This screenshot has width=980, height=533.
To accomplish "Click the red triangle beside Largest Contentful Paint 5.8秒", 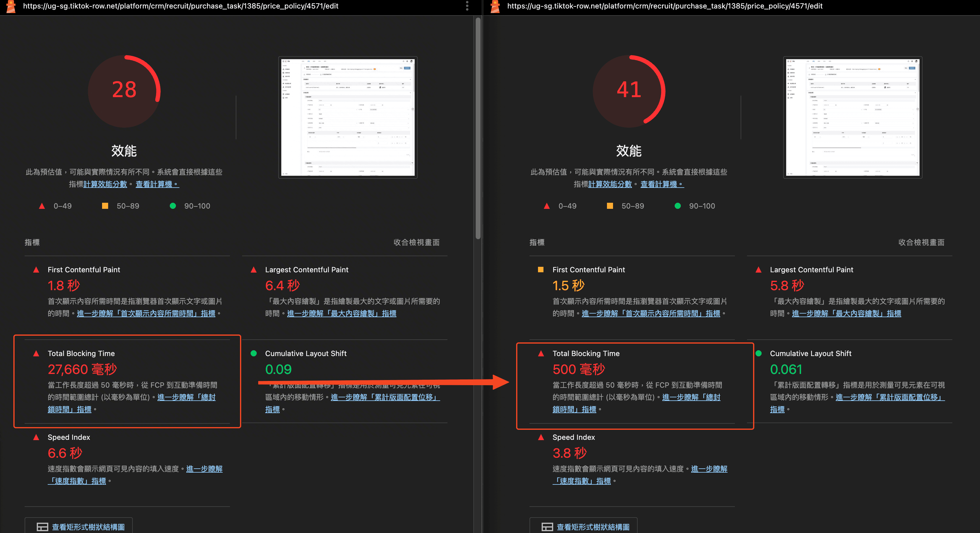I will coord(759,270).
